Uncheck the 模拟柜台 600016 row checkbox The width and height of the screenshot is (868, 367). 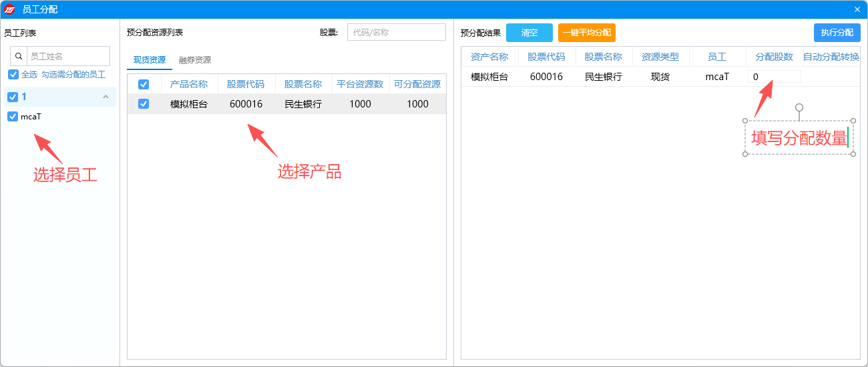144,104
